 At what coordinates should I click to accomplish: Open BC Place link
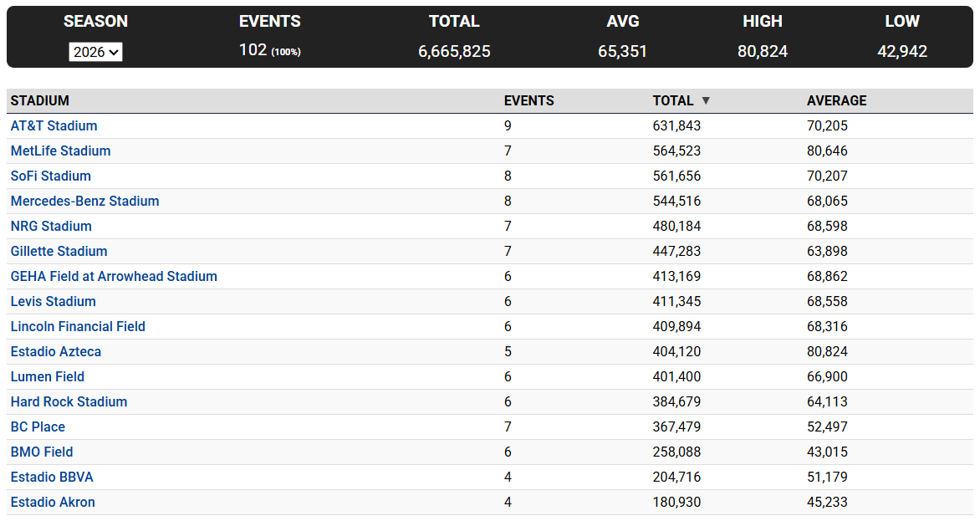coord(38,427)
